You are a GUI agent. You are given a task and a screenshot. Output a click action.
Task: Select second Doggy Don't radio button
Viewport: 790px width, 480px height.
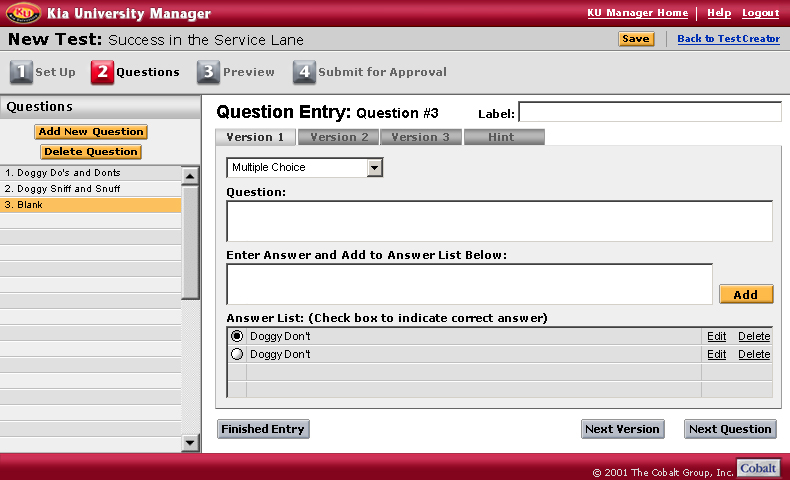[237, 354]
